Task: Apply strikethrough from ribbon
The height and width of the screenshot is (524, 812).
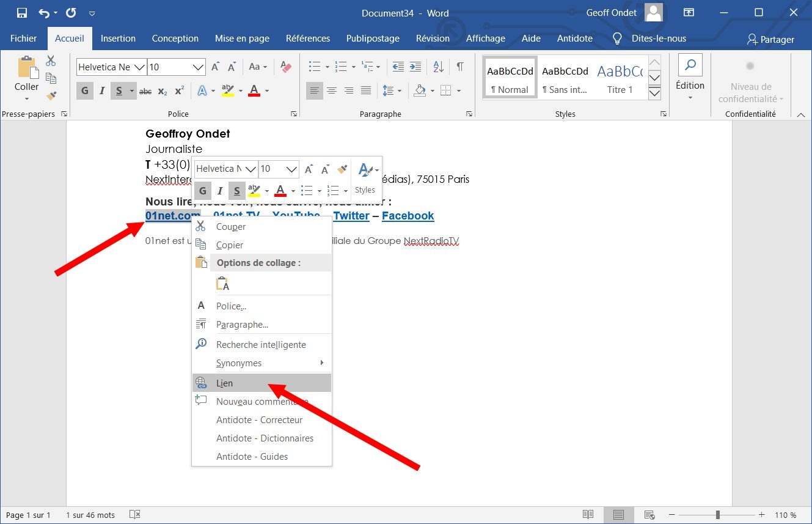Action: [145, 91]
